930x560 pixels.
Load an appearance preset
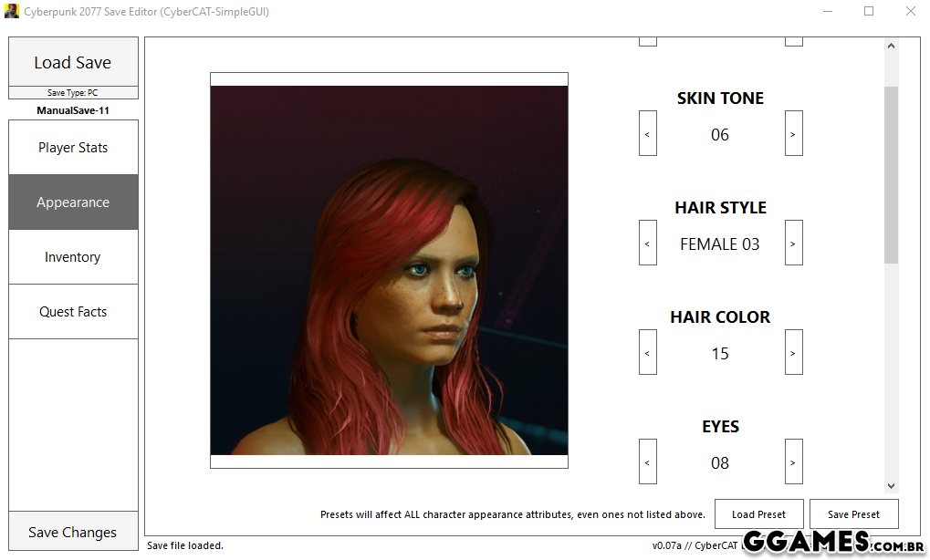coord(758,514)
